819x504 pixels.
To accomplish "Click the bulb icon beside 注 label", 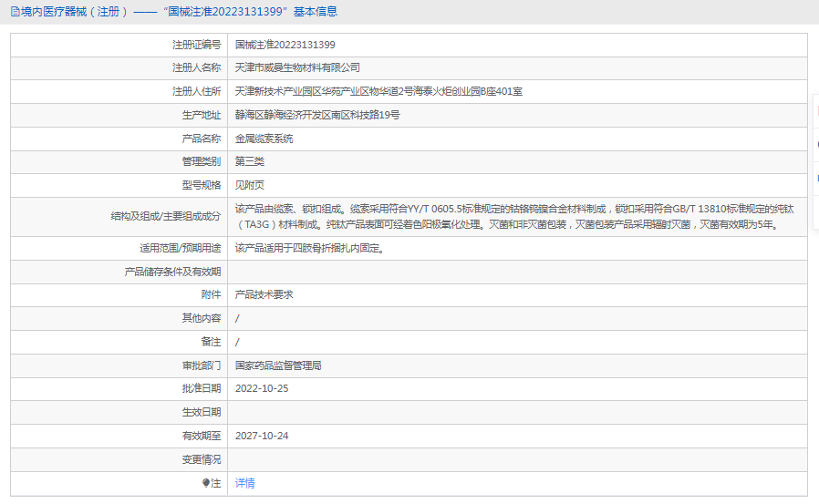I will pos(206,483).
